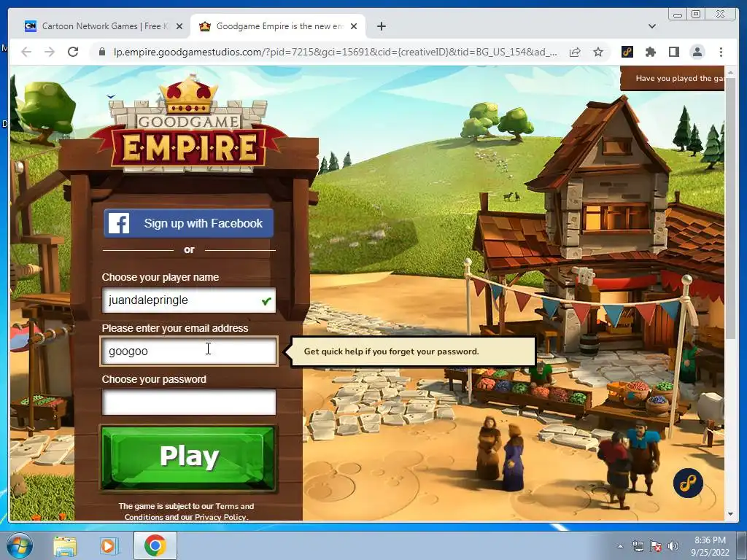
Task: Click the page vertical scrollbar thumb
Action: click(x=730, y=208)
